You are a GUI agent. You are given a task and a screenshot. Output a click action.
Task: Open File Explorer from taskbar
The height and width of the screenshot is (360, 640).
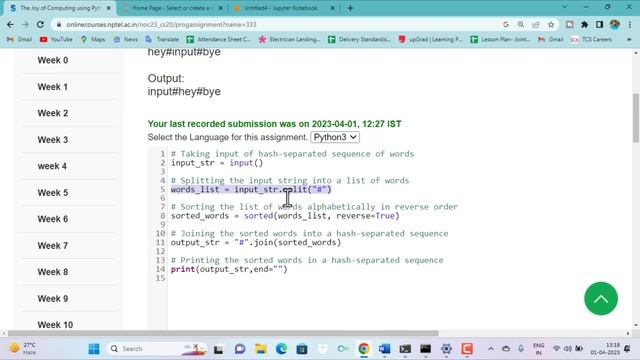(260, 349)
